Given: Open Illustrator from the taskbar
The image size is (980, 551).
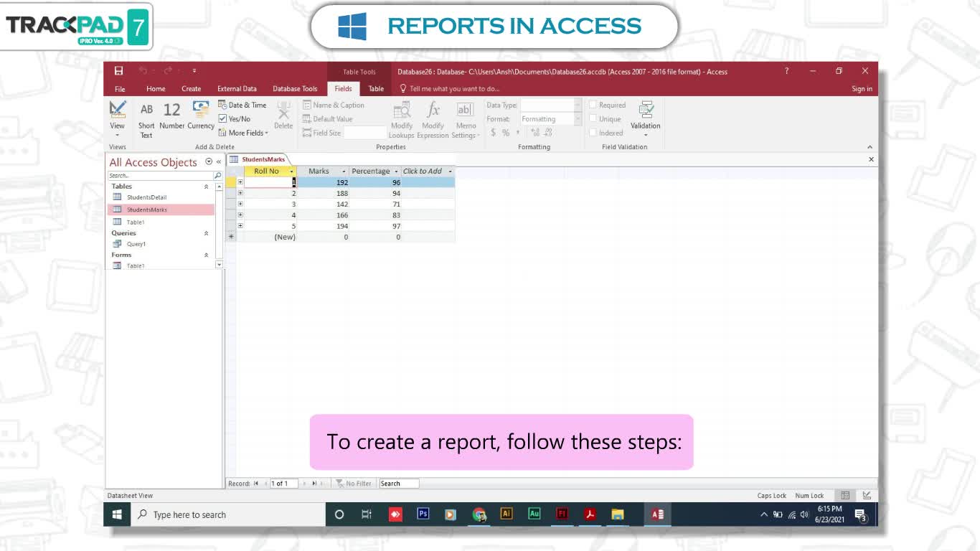Looking at the screenshot, I should (507, 514).
